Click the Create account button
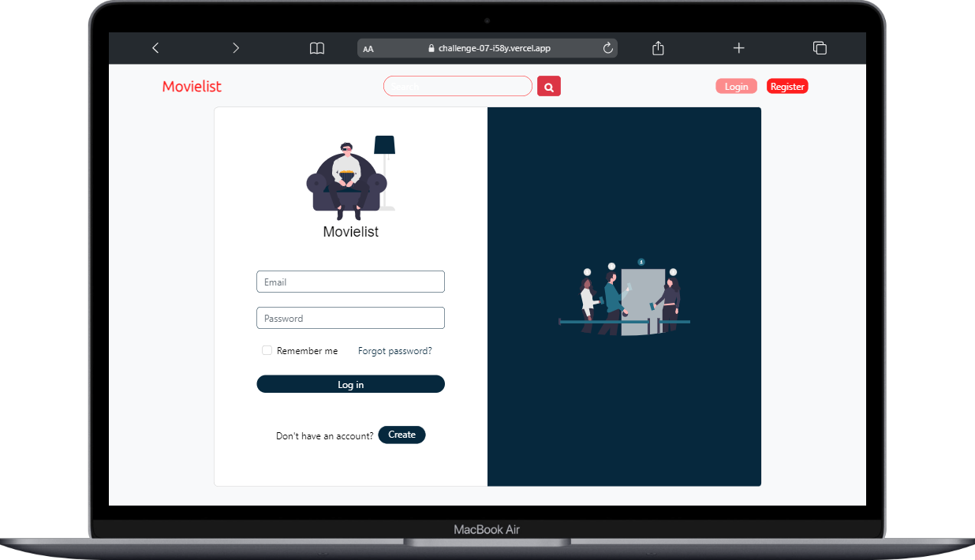Image resolution: width=975 pixels, height=560 pixels. pos(402,435)
